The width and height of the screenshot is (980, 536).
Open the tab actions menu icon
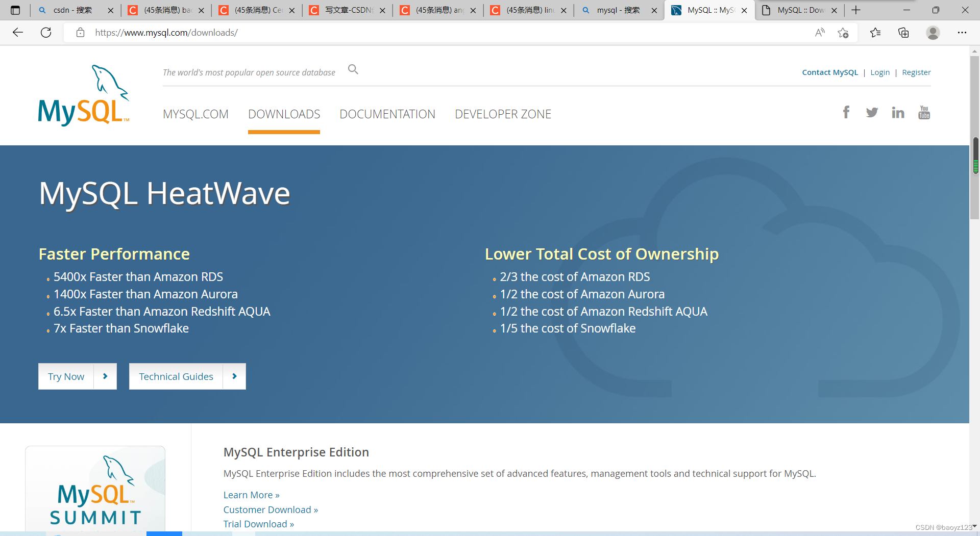point(15,10)
